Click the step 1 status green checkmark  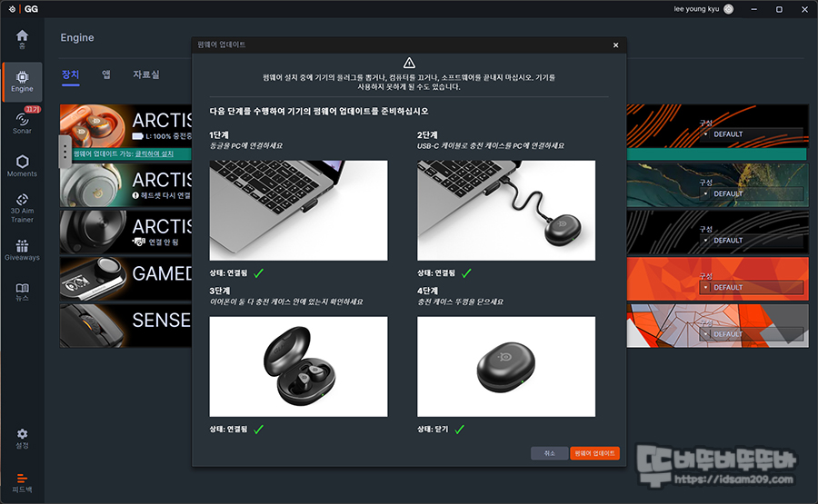[x=259, y=273]
